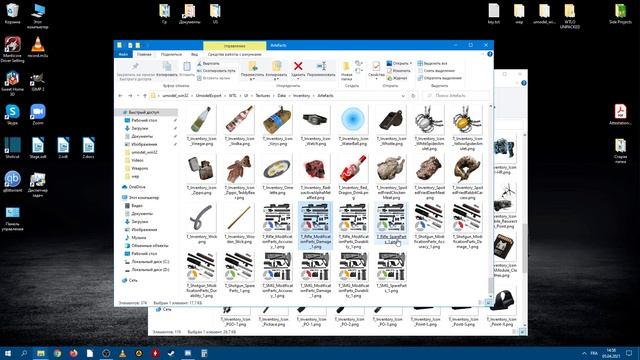Click the Up one level arrow

pos(144,96)
